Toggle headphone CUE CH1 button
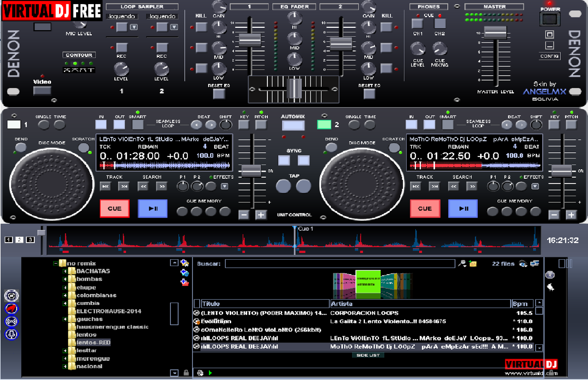The width and height of the screenshot is (588, 380). point(417,24)
